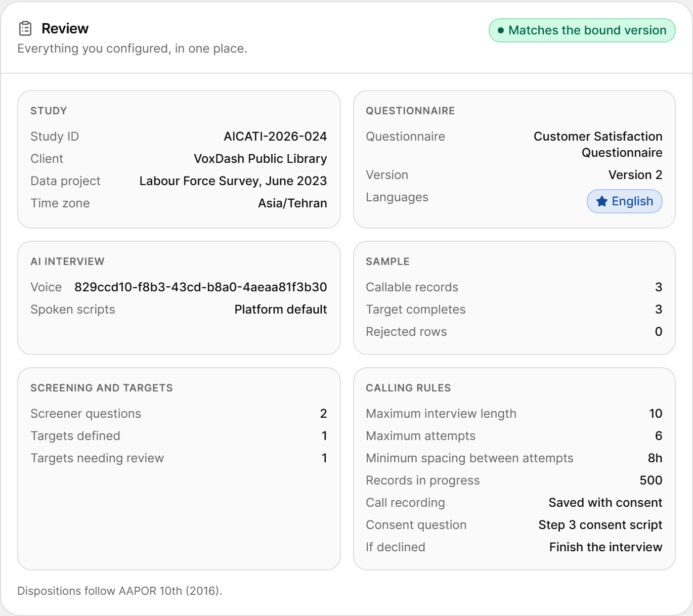This screenshot has width=693, height=616.
Task: Click the Review heading
Action: click(65, 28)
